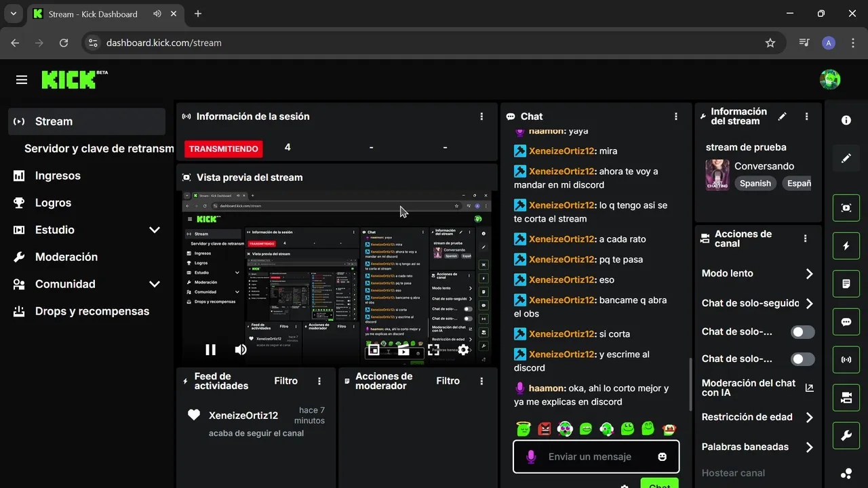The image size is (868, 488).
Task: Open the Chrome profile button
Action: 829,43
